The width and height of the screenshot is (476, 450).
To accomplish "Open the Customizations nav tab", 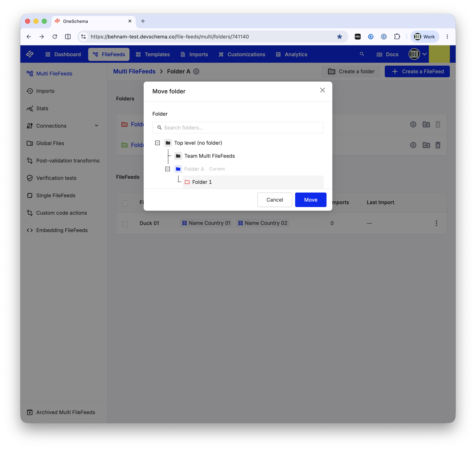I will (242, 54).
